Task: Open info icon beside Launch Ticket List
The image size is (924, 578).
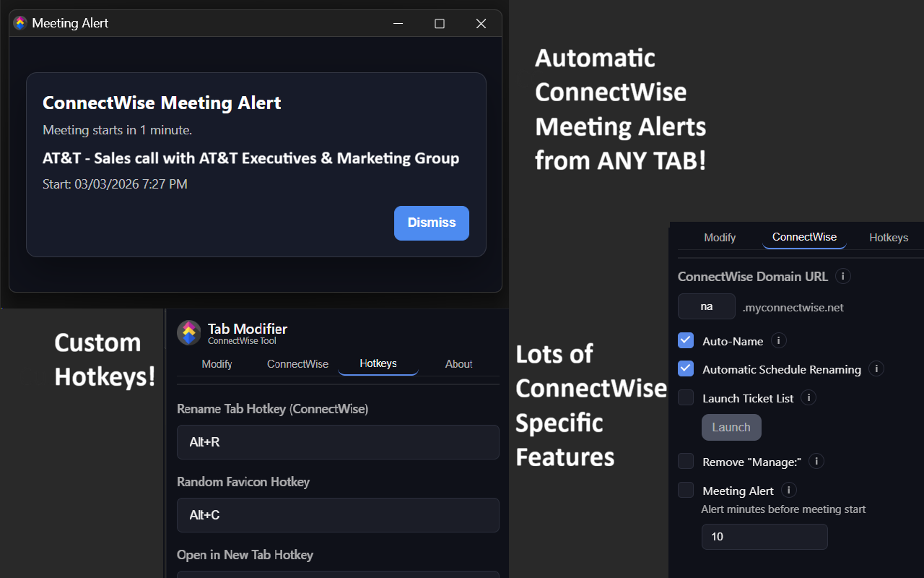Action: (x=808, y=397)
